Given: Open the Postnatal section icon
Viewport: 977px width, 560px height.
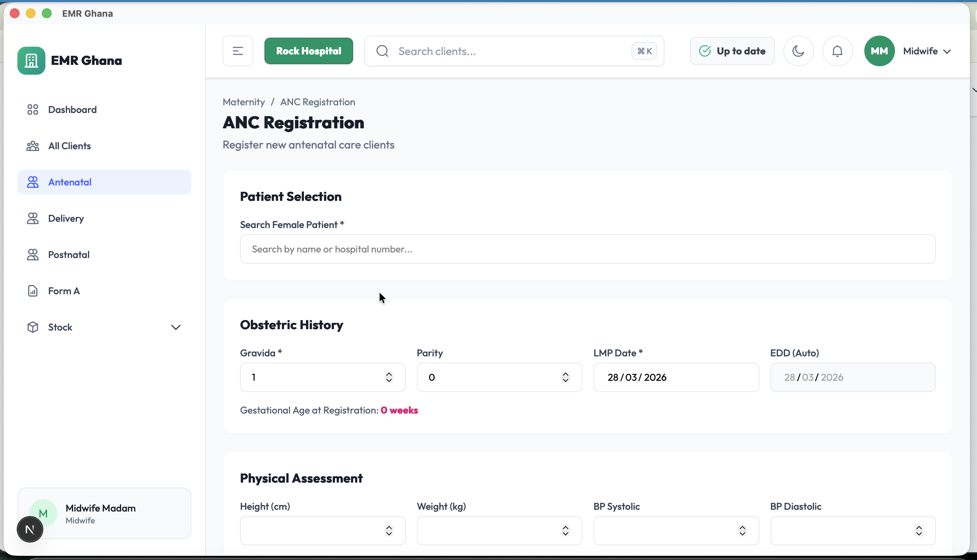Looking at the screenshot, I should click(x=33, y=254).
